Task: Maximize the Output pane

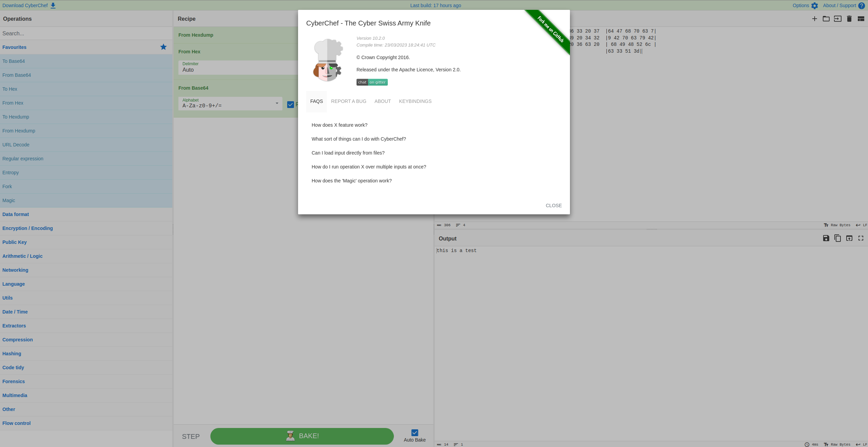Action: tap(861, 238)
